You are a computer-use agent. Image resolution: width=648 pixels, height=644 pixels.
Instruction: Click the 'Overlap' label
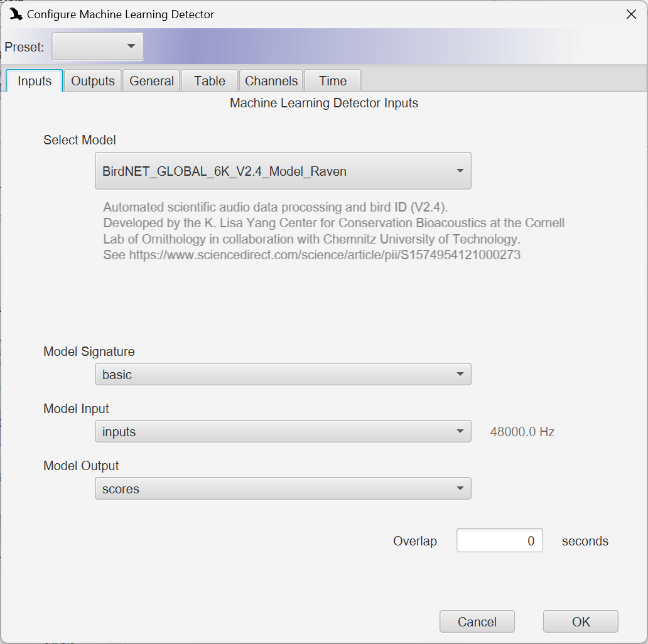click(415, 540)
